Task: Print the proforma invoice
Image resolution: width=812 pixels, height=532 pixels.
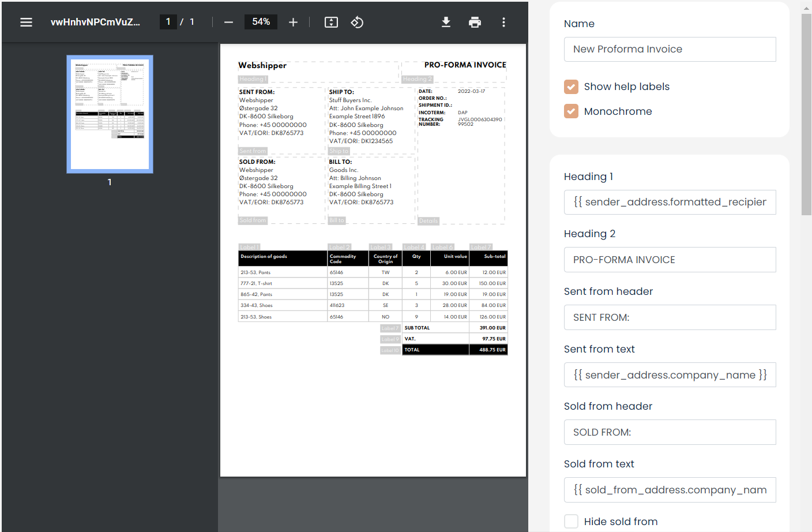Action: (x=475, y=22)
